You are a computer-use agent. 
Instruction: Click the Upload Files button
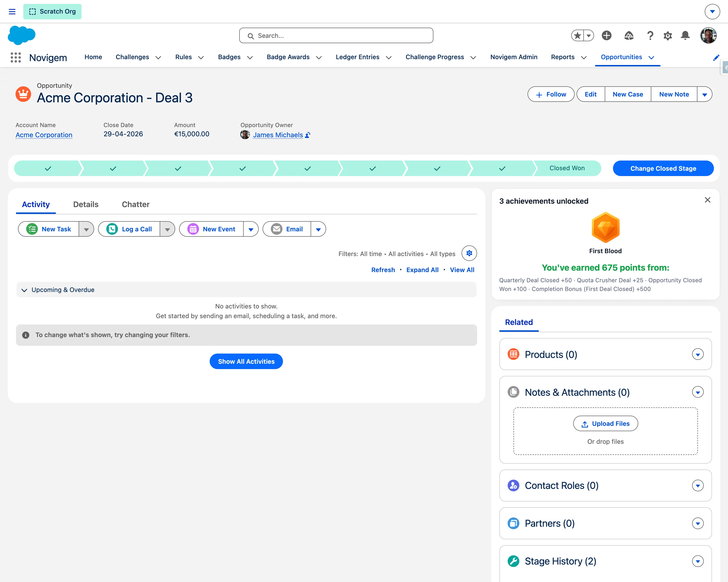(605, 423)
